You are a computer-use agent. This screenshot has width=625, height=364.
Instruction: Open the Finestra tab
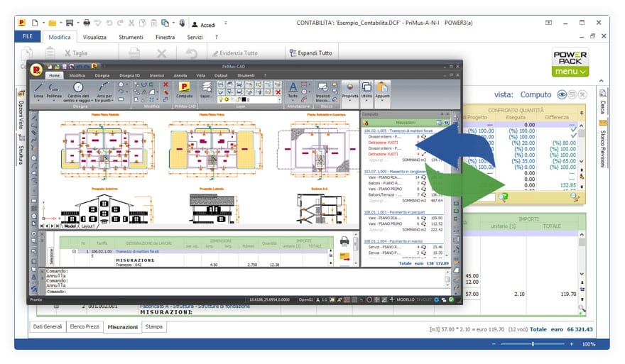[x=165, y=37]
